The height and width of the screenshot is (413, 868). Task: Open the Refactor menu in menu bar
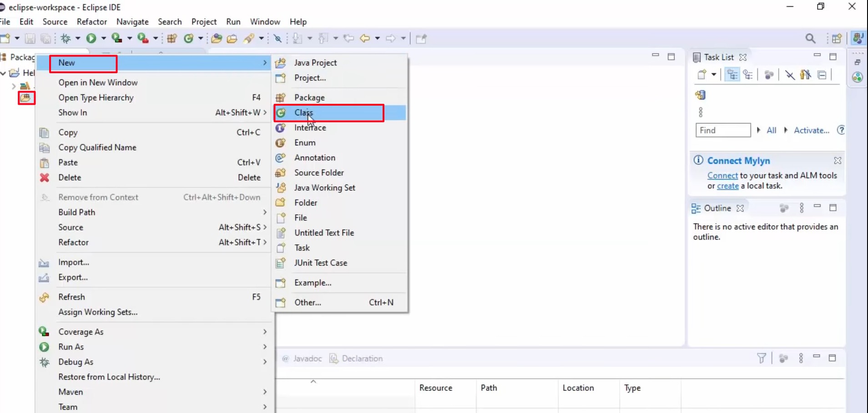[x=92, y=22]
